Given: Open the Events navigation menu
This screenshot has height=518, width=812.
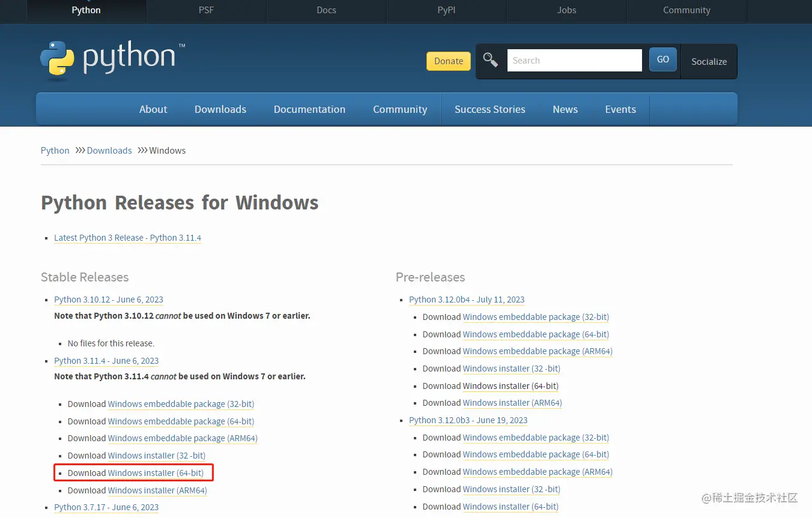Looking at the screenshot, I should tap(620, 109).
